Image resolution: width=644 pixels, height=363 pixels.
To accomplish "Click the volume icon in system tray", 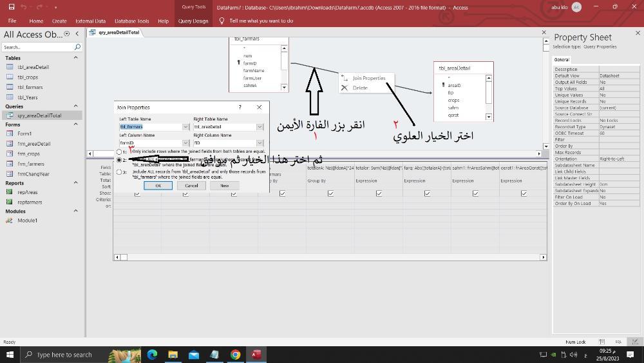I will tap(574, 355).
